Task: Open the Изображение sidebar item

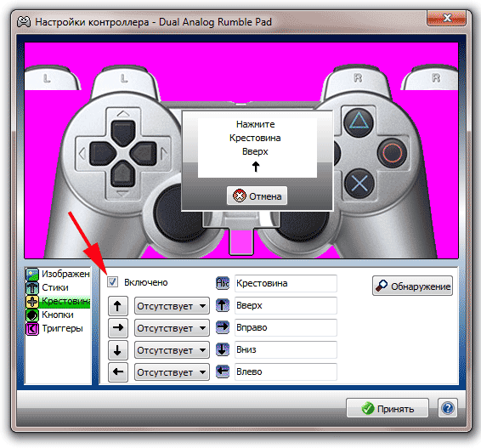Action: pyautogui.click(x=58, y=274)
